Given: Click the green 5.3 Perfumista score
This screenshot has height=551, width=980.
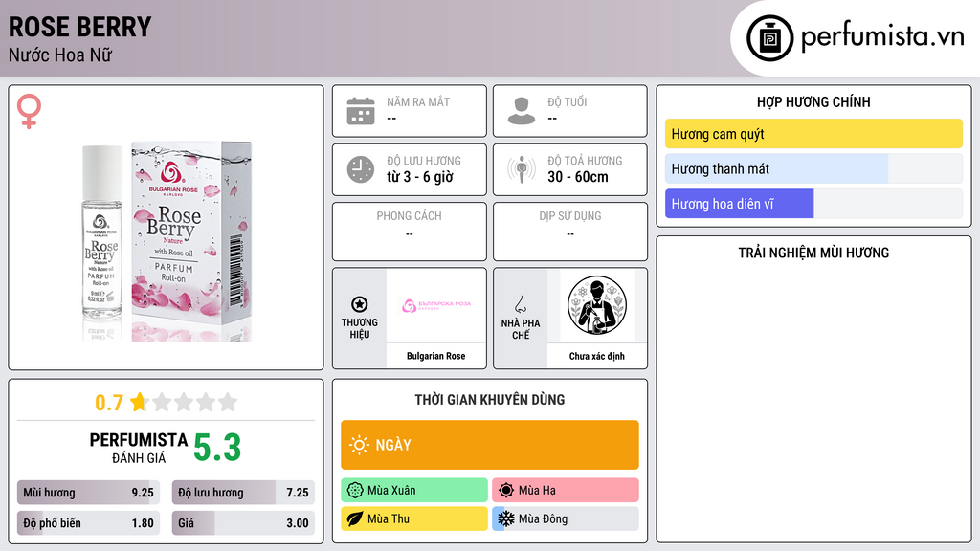Looking at the screenshot, I should coord(217,448).
